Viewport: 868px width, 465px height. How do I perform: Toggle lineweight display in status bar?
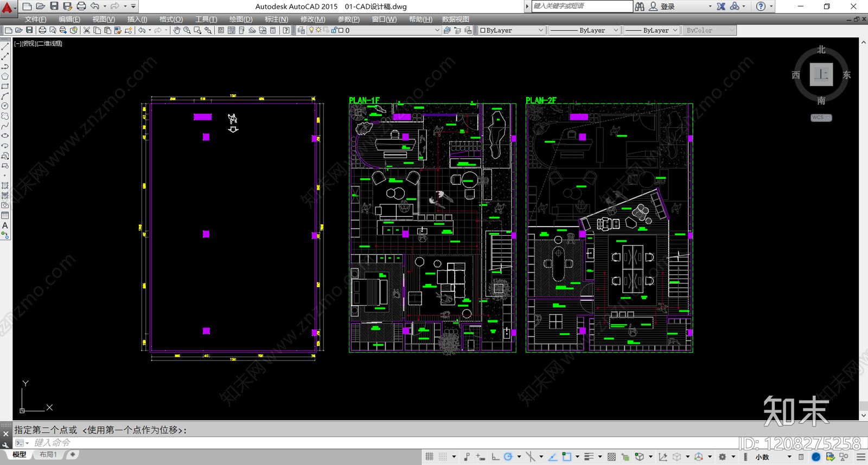589,457
